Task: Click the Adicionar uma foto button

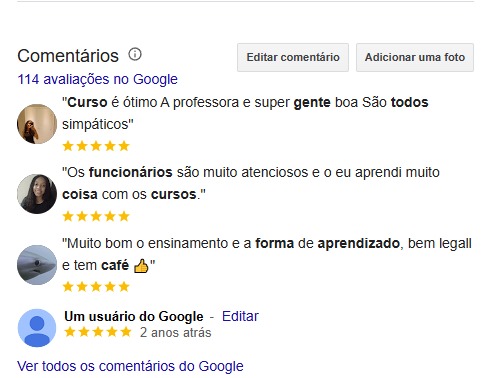Action: 415,57
